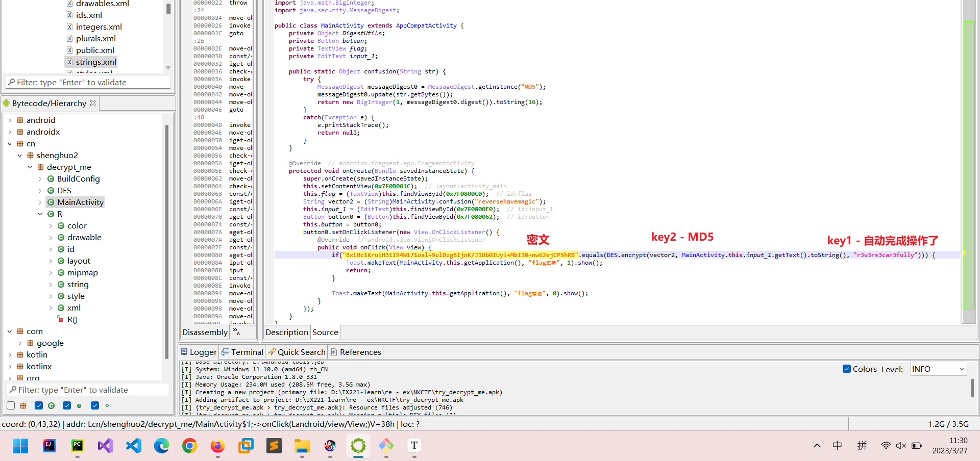Close the Bytecode/Hierarchy tab
This screenshot has width=980, height=461.
tap(93, 103)
